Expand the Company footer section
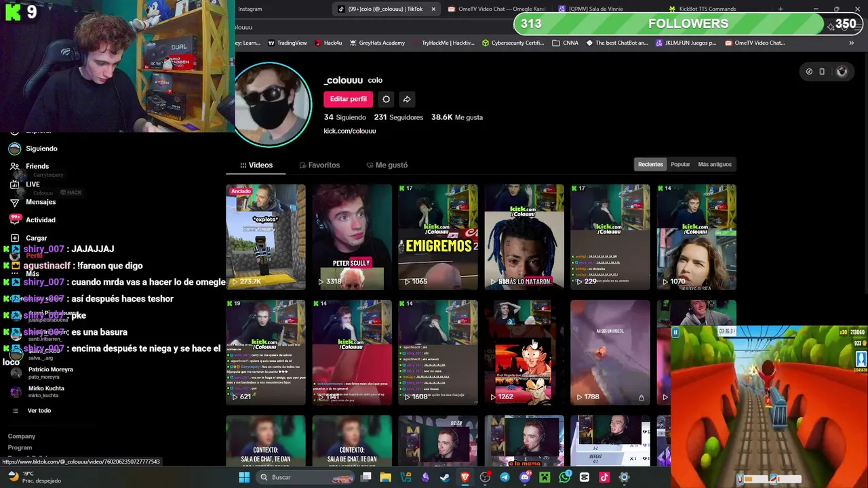 click(22, 436)
